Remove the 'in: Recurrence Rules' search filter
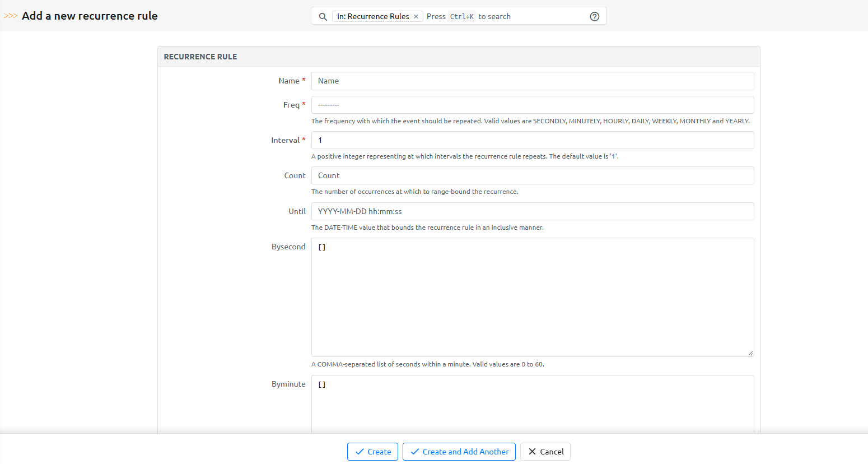Viewport: 868px width, 464px height. coord(416,17)
